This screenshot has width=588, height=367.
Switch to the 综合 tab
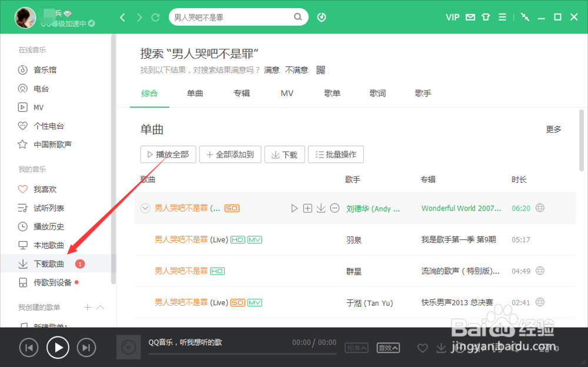149,94
